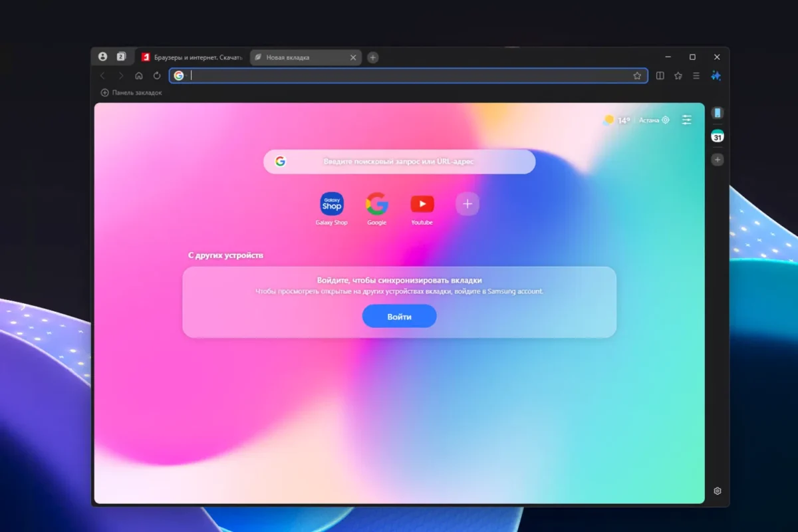Image resolution: width=798 pixels, height=532 pixels.
Task: Select the Новая вкладка tab
Action: (293, 57)
